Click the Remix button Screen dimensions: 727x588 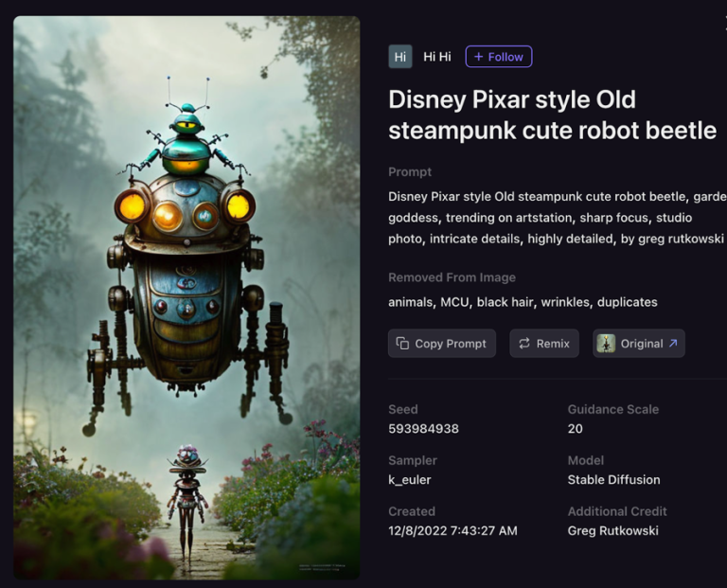[544, 344]
